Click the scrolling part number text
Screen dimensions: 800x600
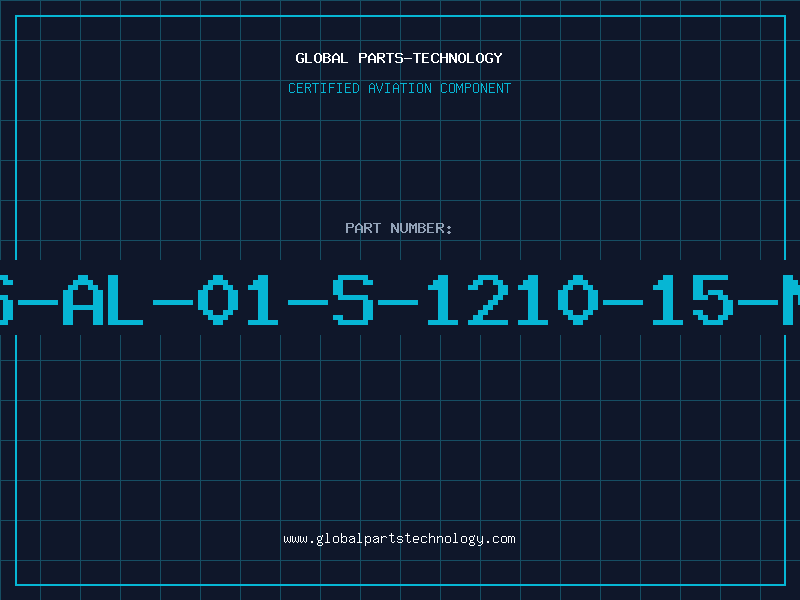(x=400, y=299)
